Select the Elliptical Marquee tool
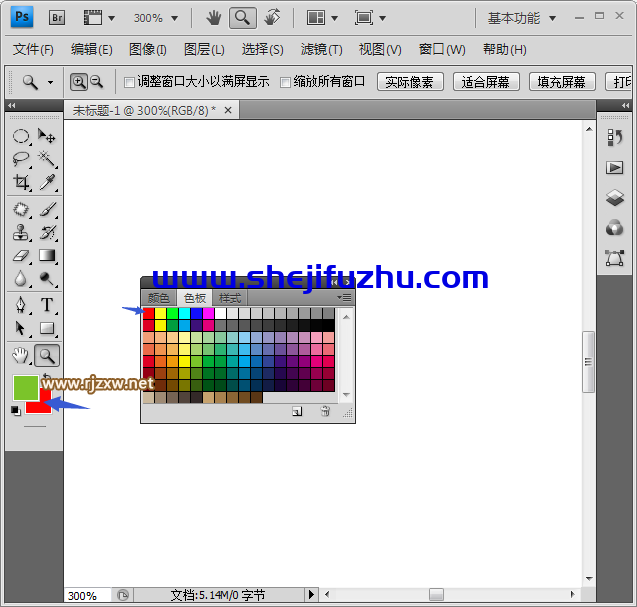This screenshot has width=637, height=607. [x=21, y=136]
